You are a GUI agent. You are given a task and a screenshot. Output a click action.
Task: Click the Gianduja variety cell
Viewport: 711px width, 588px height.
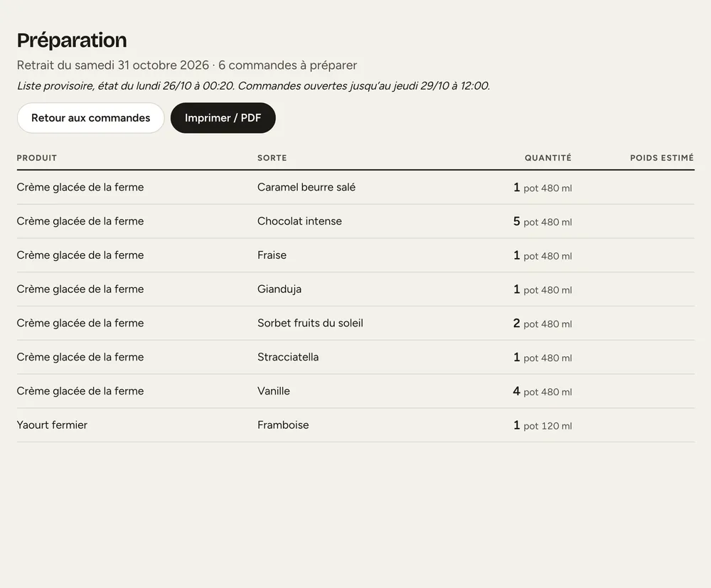point(279,289)
